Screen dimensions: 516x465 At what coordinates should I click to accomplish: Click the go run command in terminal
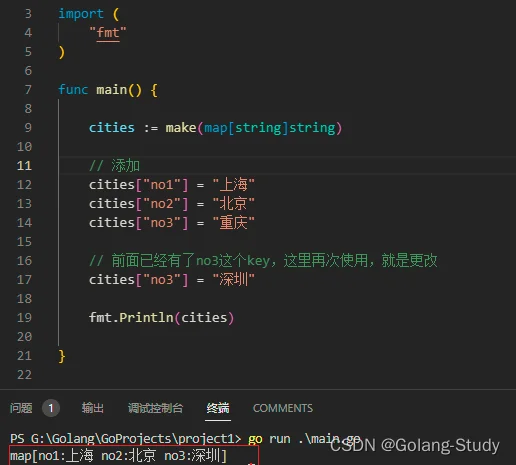[x=304, y=439]
